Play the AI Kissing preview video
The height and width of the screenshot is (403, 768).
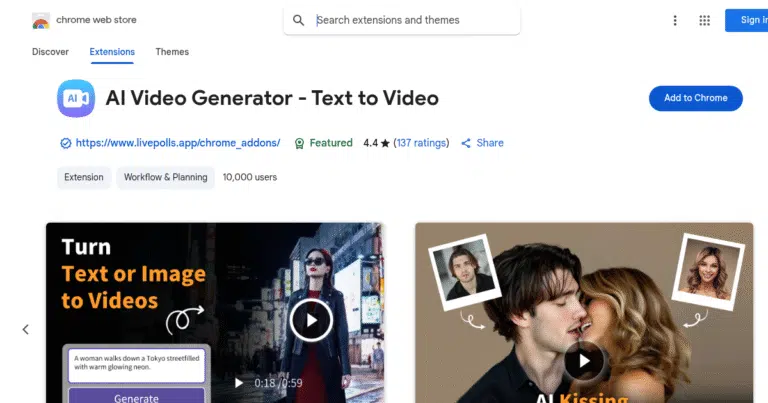coord(584,361)
